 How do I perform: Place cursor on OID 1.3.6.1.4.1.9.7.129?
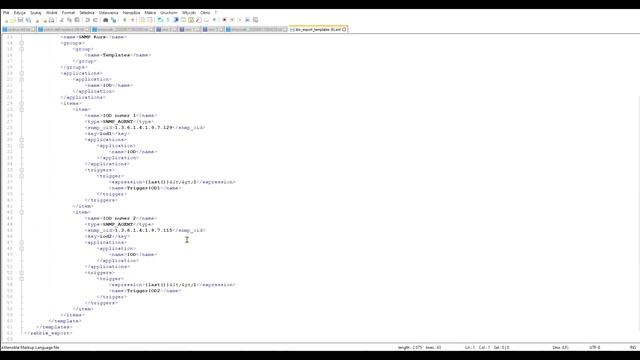(143, 127)
